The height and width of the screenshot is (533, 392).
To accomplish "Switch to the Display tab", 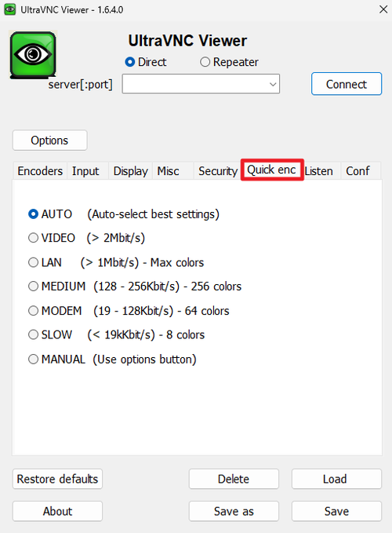I will pos(131,171).
